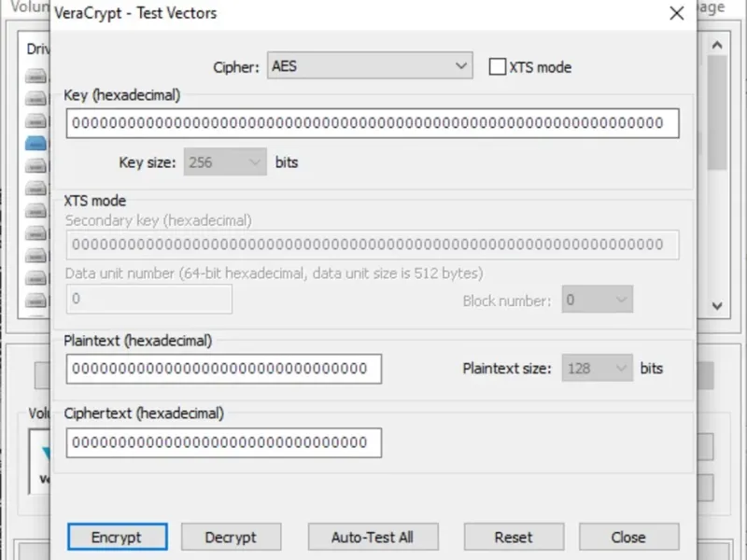Click the Secondary key hexadecimal field
The width and height of the screenshot is (747, 560).
click(x=373, y=245)
